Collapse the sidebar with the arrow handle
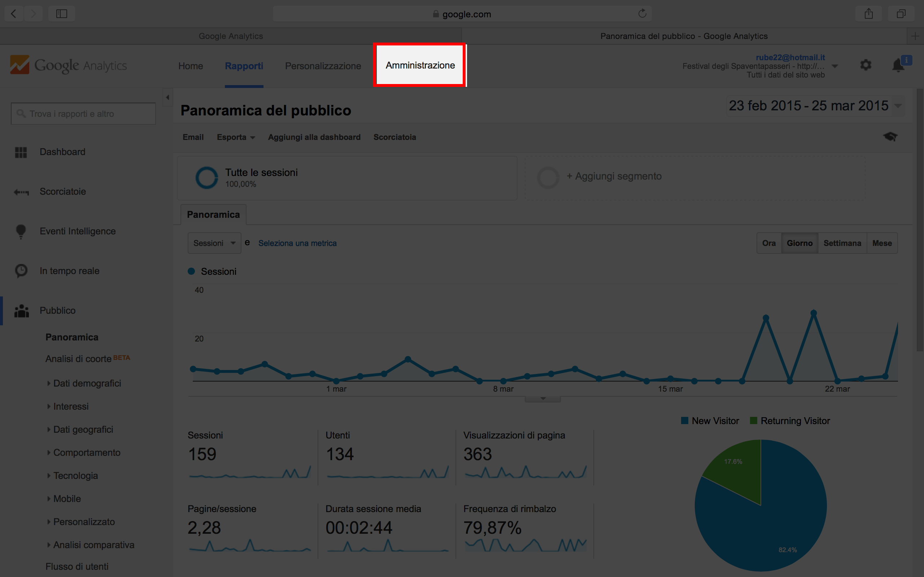The height and width of the screenshot is (577, 924). [167, 98]
